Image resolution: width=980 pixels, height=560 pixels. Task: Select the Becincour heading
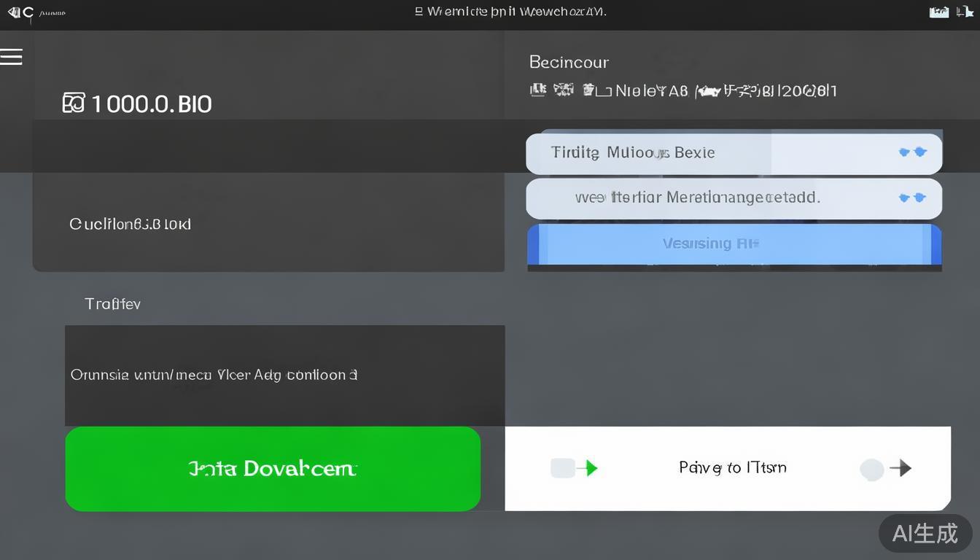pos(569,63)
